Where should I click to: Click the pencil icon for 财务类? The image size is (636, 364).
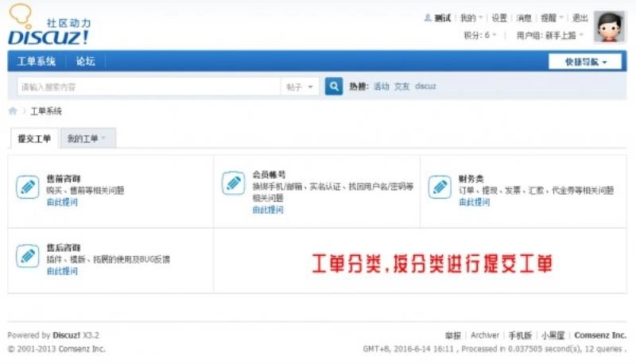click(440, 187)
